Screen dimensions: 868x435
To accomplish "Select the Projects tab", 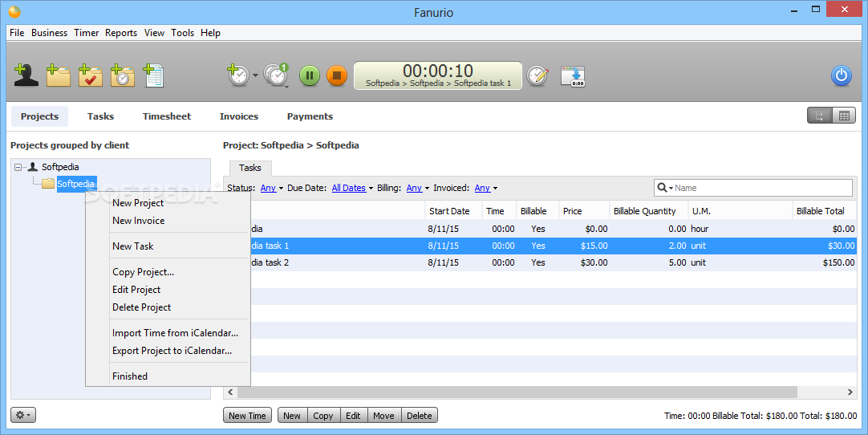I will [40, 116].
